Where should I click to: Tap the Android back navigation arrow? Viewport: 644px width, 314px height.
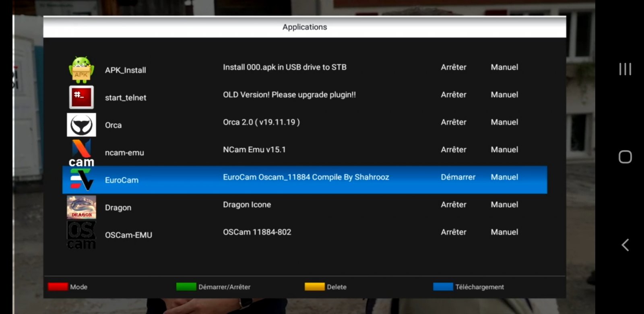pyautogui.click(x=625, y=245)
